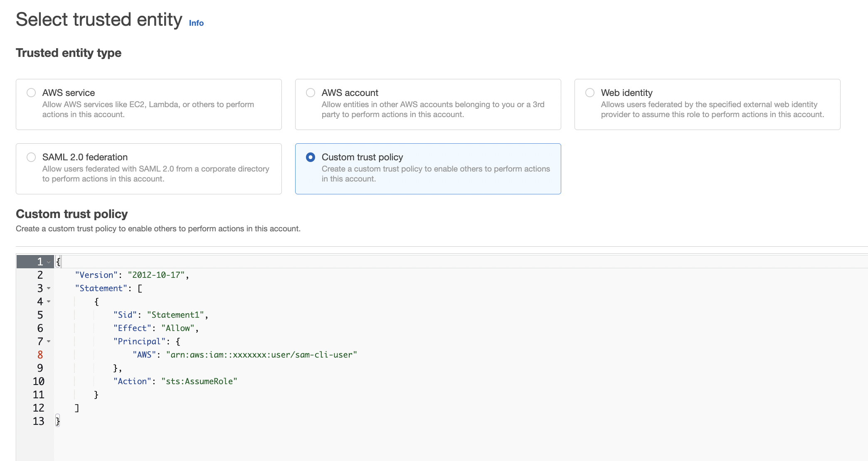Select the AWS service radio button
Screen dimensions: 868x461
31,93
